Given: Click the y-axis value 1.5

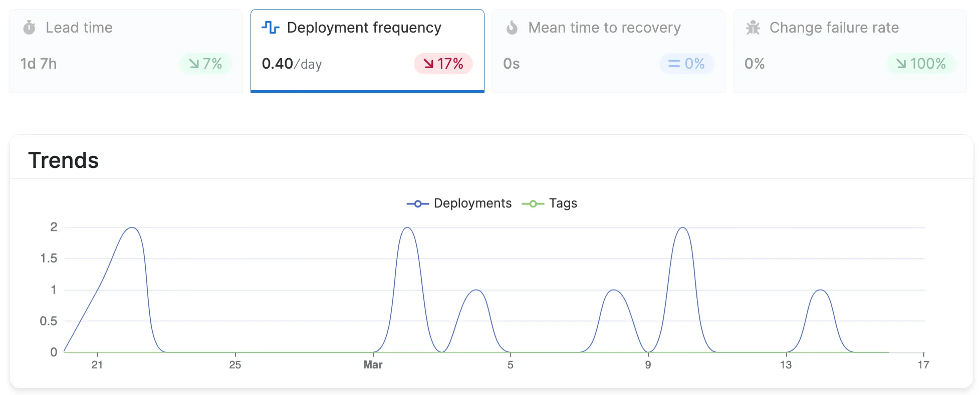Looking at the screenshot, I should pyautogui.click(x=49, y=259).
